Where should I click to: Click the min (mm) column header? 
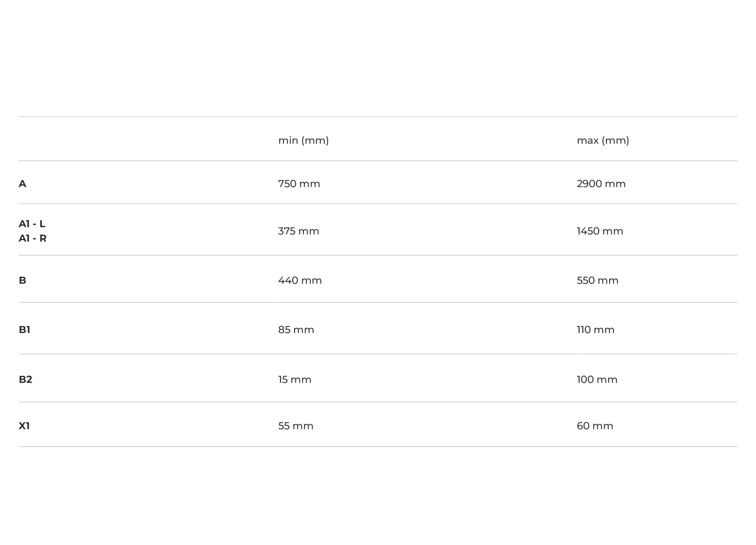(x=303, y=140)
